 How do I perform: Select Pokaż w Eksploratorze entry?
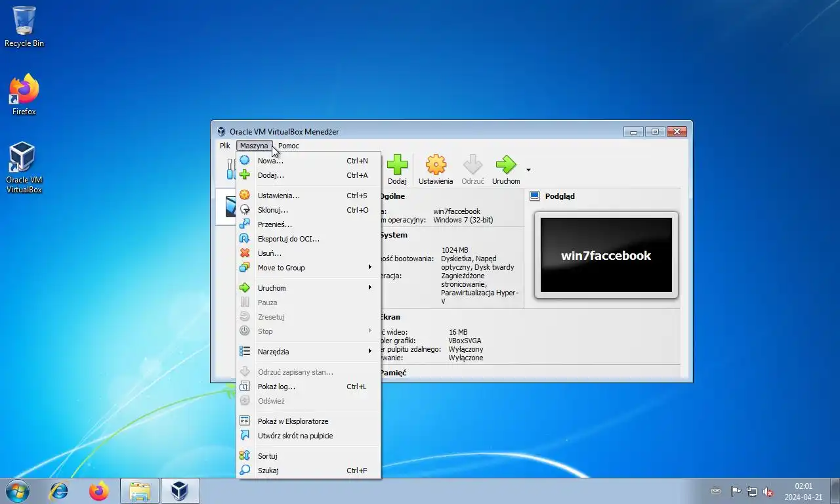308,421
